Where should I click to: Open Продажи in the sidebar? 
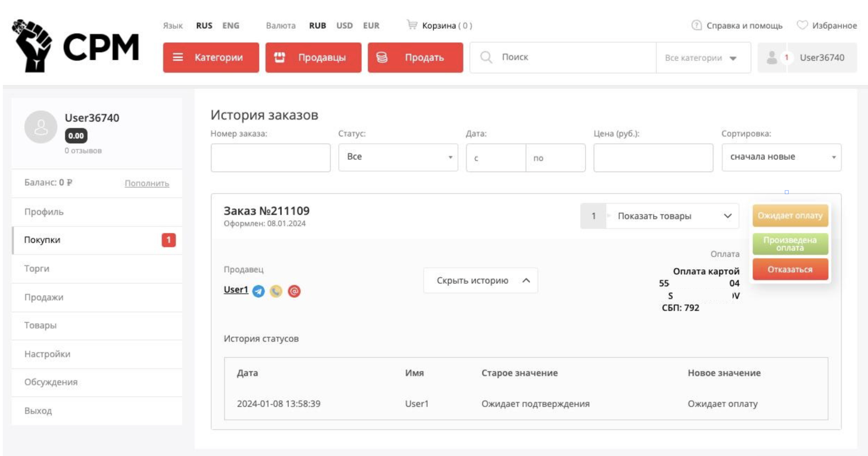tap(97, 297)
